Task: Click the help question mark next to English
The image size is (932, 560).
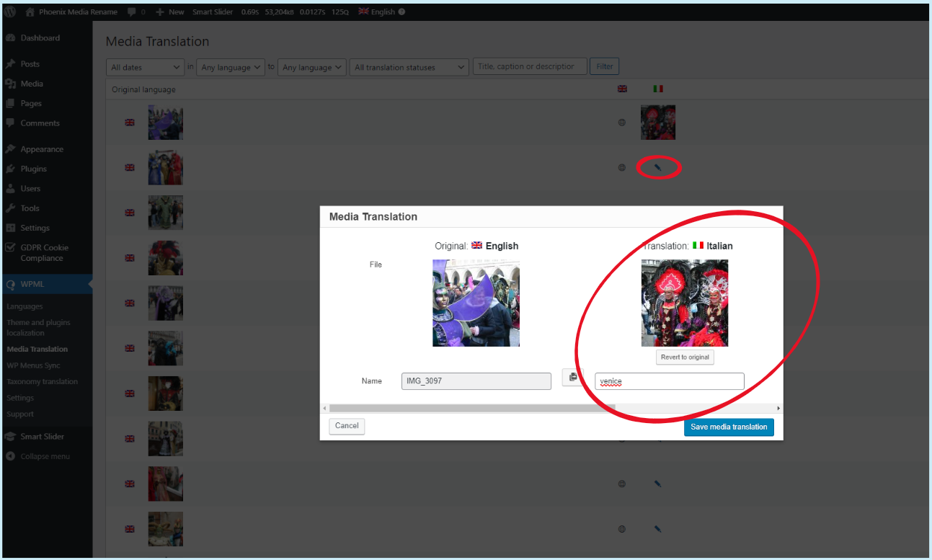Action: [x=401, y=12]
